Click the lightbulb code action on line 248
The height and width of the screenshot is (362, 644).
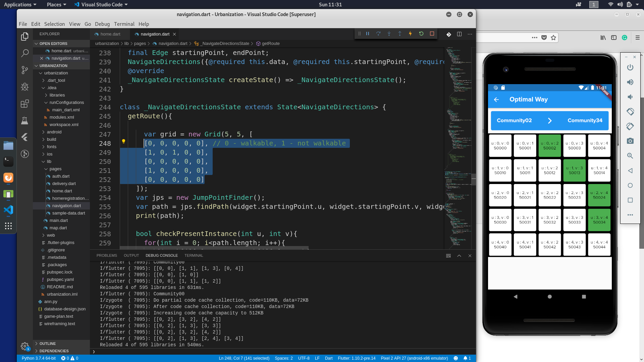pyautogui.click(x=123, y=141)
